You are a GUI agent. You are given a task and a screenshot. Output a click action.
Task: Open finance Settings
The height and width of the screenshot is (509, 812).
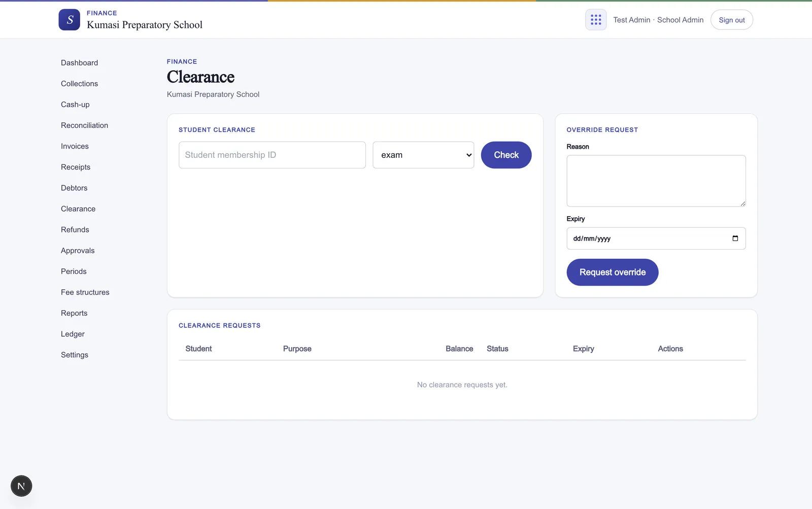75,355
